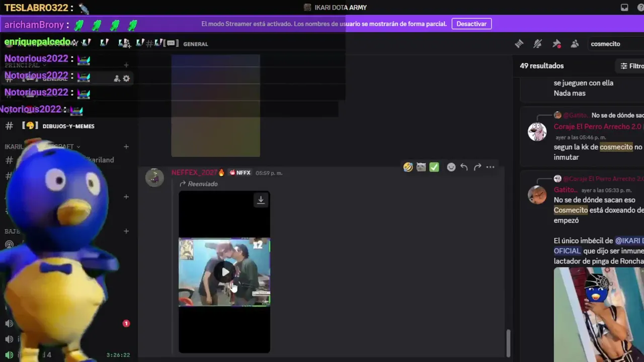Screen dimensions: 644x362
Task: Click the IKARI DOTA ARMY server title
Action: (x=341, y=8)
